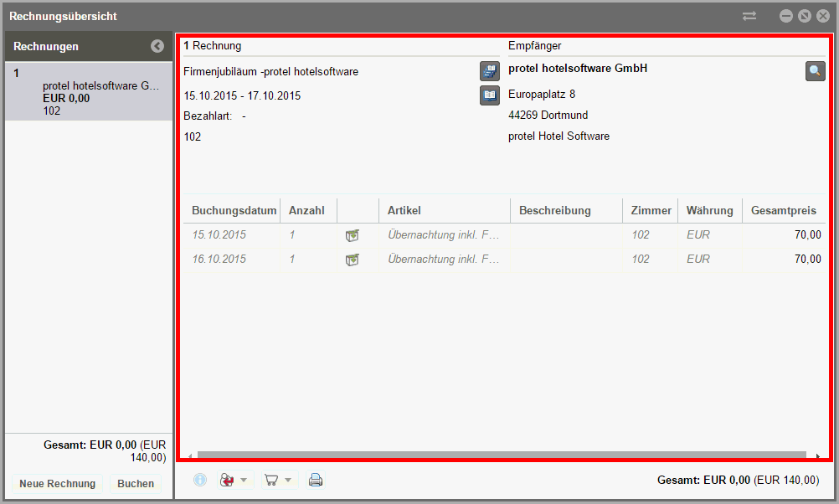Click the right arrow of the horizontal scrollbar
The width and height of the screenshot is (839, 504).
point(817,455)
